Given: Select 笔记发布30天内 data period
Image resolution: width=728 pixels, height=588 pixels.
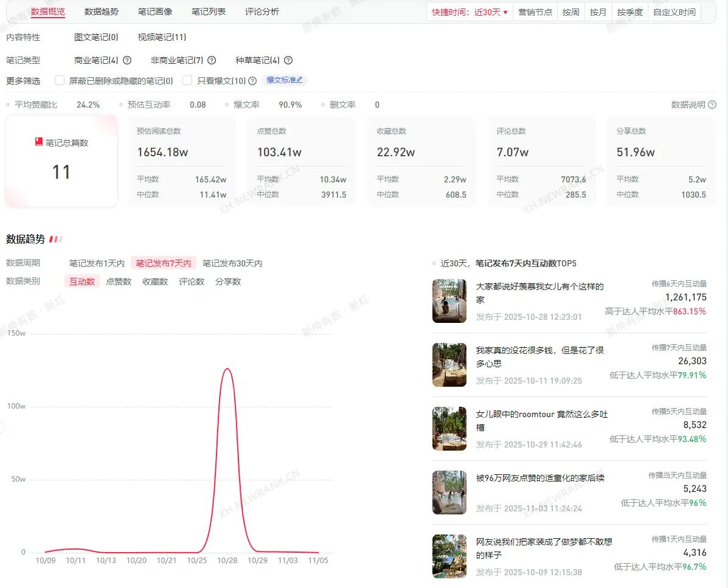Looking at the screenshot, I should pyautogui.click(x=232, y=263).
